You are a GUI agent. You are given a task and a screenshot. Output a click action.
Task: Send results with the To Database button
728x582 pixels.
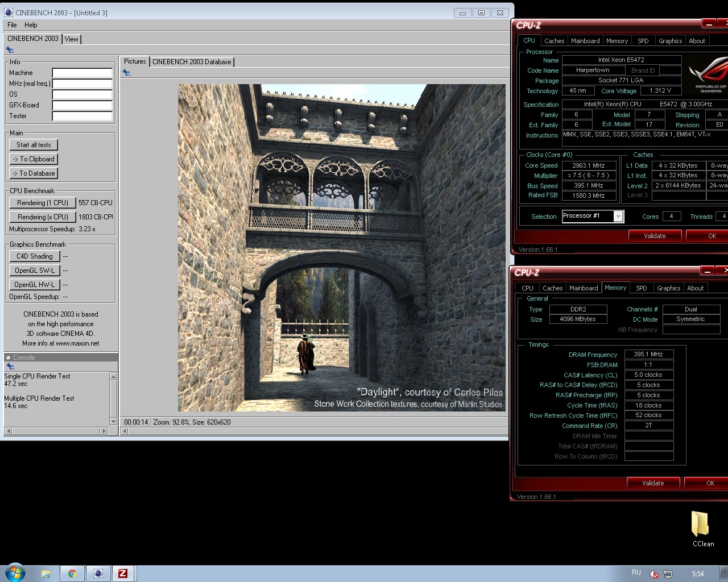pos(34,173)
